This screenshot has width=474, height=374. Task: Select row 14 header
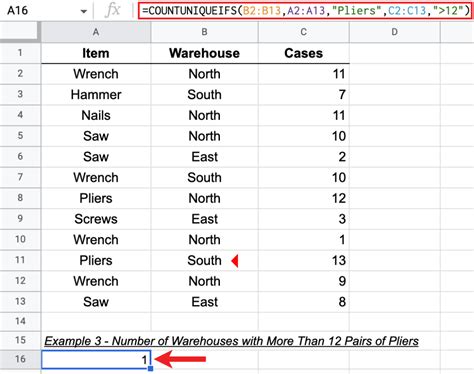(20, 321)
